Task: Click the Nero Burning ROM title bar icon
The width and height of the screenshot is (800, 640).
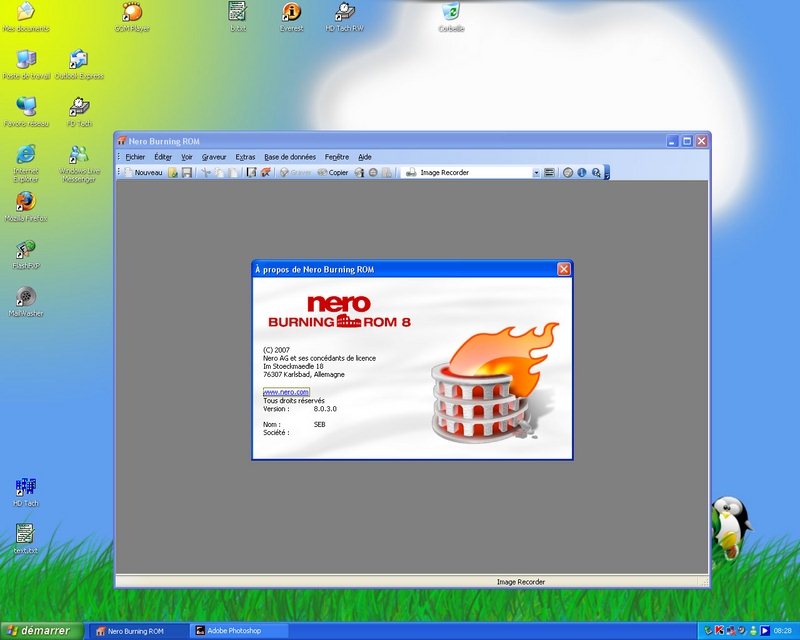Action: tap(122, 141)
